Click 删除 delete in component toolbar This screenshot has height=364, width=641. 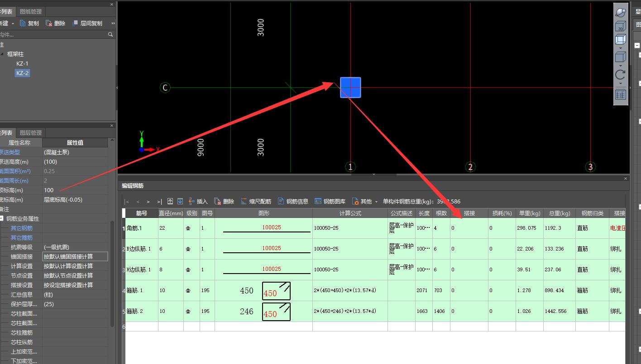(x=56, y=23)
